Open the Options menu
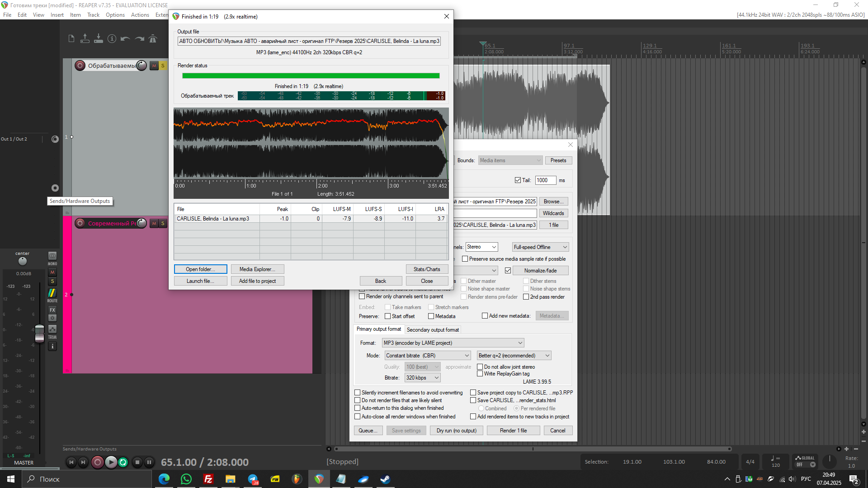Screen dimensions: 868x488 coord(115,15)
